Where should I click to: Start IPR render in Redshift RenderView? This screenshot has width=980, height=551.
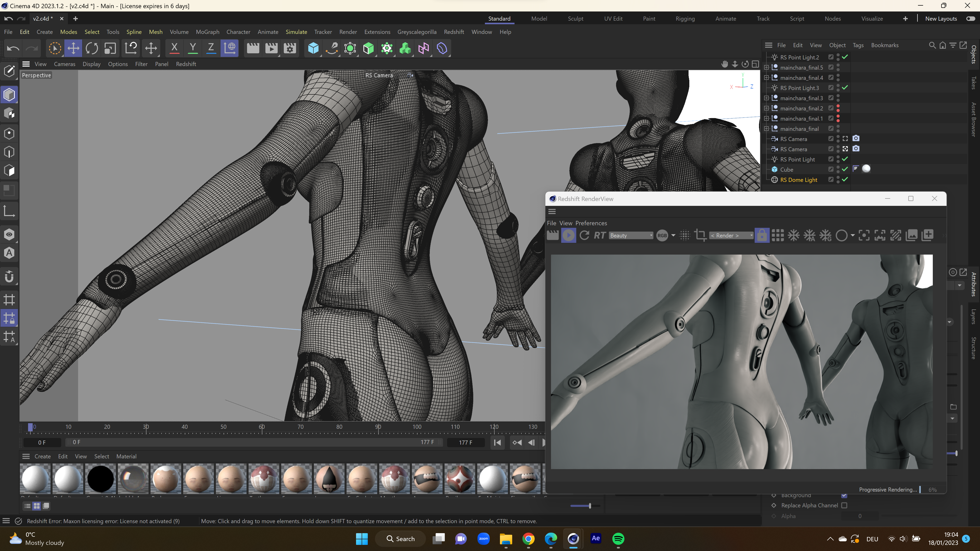coord(569,235)
